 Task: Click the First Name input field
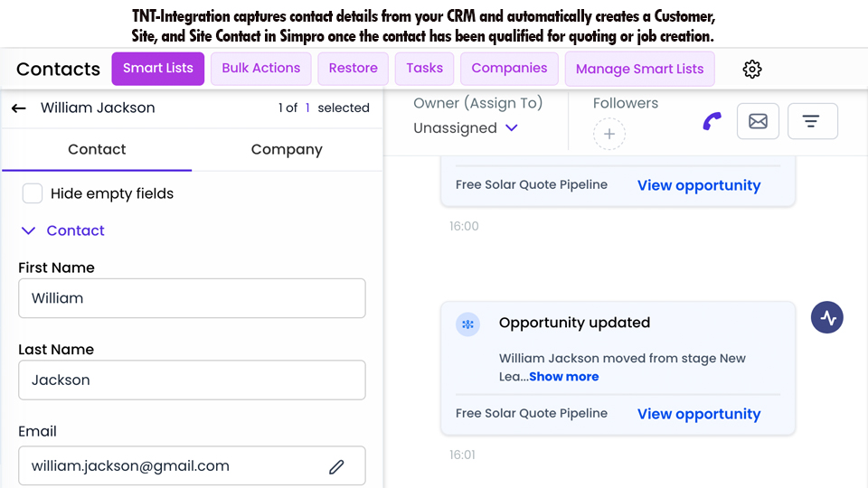[192, 298]
